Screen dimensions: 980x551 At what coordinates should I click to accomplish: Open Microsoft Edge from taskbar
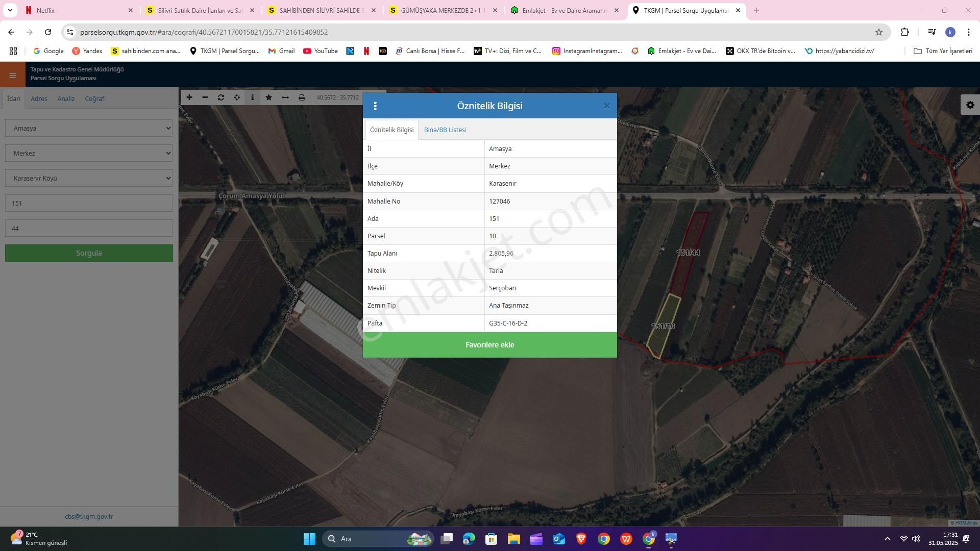pyautogui.click(x=469, y=539)
